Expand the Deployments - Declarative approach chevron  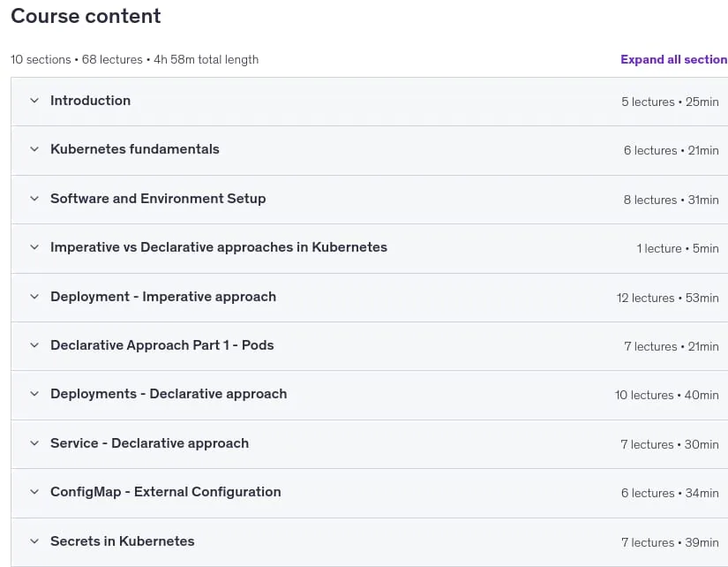point(34,394)
